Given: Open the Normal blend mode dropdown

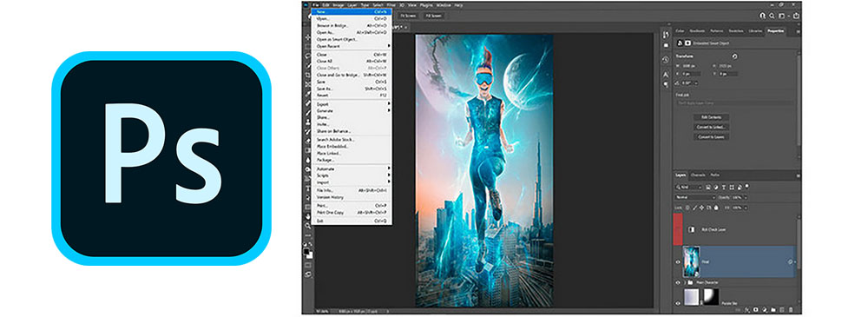Looking at the screenshot, I should coord(695,197).
